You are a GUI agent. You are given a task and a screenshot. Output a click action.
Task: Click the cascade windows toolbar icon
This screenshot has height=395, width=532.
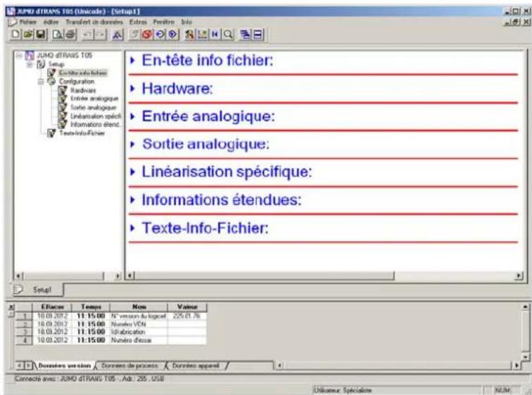(x=246, y=34)
